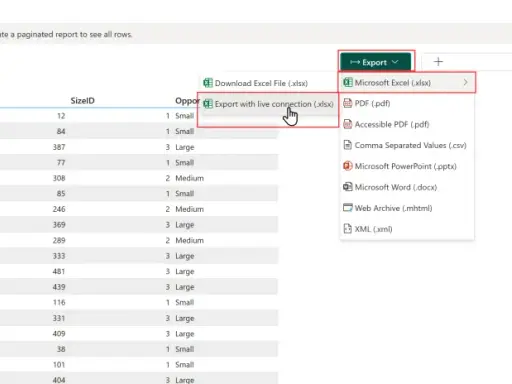Click the Word document icon
This screenshot has height=384, width=512.
347,187
